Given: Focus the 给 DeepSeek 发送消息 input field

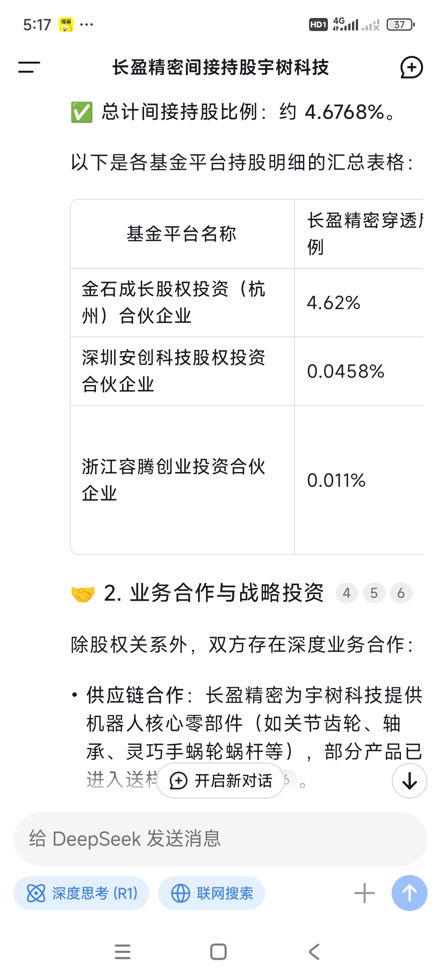Looking at the screenshot, I should 220,839.
